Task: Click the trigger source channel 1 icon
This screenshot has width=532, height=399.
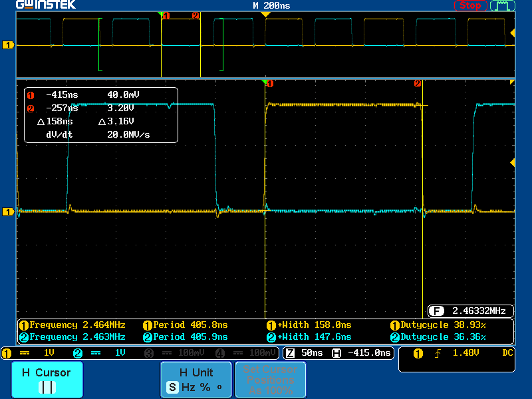Action: click(418, 354)
